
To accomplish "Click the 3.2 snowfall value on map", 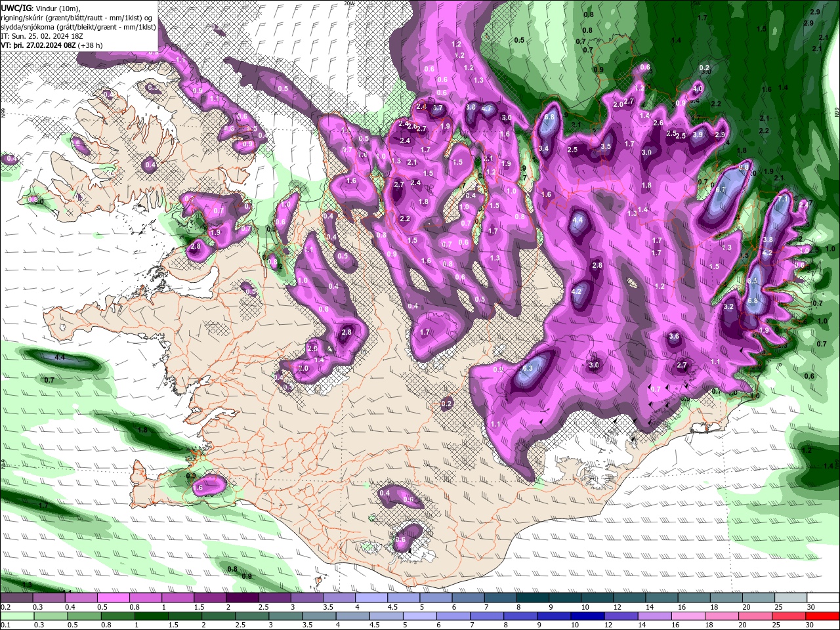I will (x=728, y=306).
